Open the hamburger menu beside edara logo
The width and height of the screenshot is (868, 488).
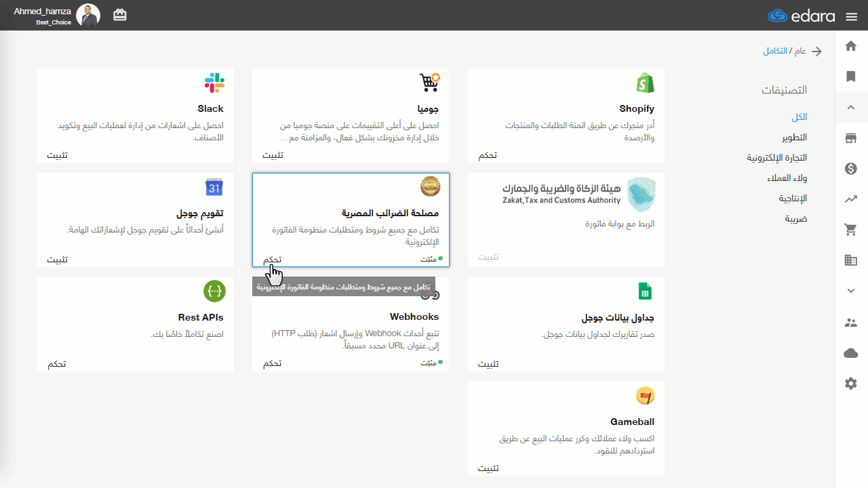point(851,16)
